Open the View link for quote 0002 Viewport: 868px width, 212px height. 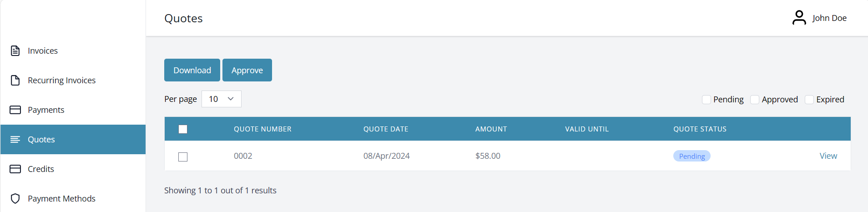(828, 156)
